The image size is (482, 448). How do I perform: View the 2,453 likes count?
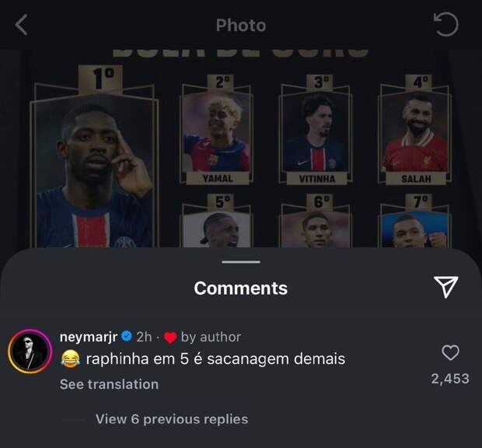(450, 379)
